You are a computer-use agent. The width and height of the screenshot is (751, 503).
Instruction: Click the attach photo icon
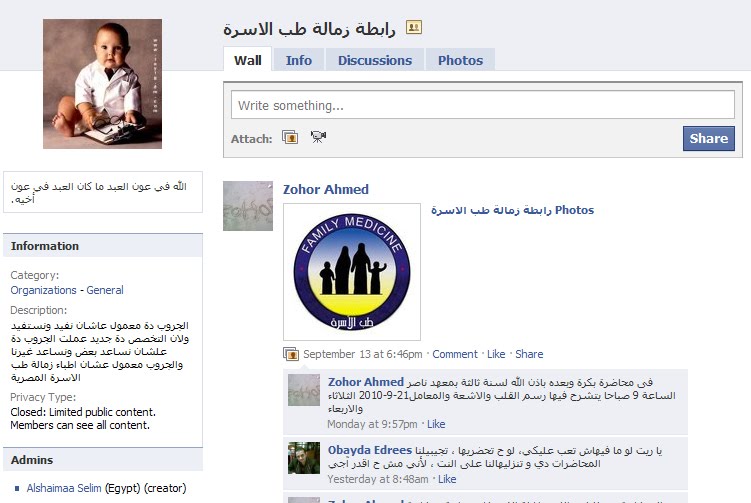click(x=290, y=137)
